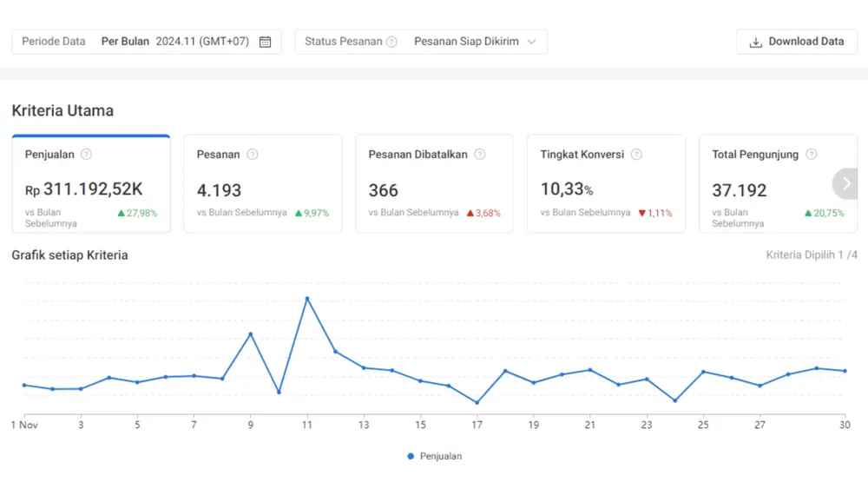
Task: Click the help icon beside Pesanan
Action: [252, 155]
